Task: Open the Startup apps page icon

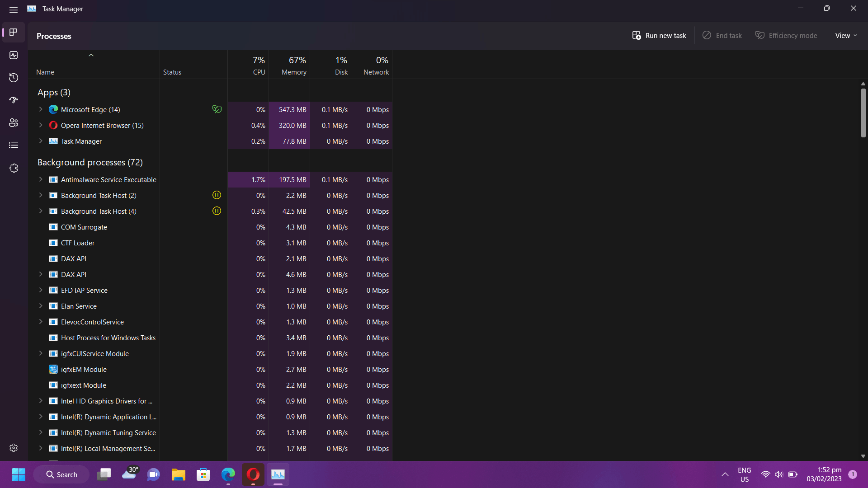Action: (14, 100)
